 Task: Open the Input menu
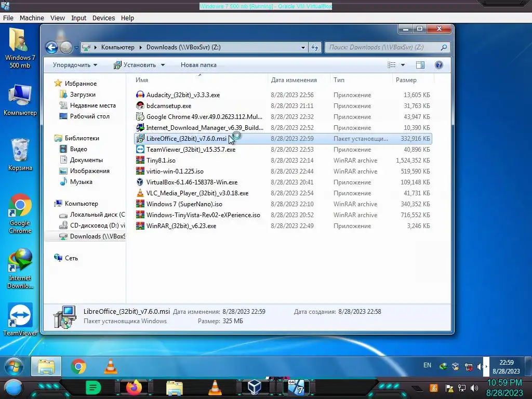click(78, 18)
